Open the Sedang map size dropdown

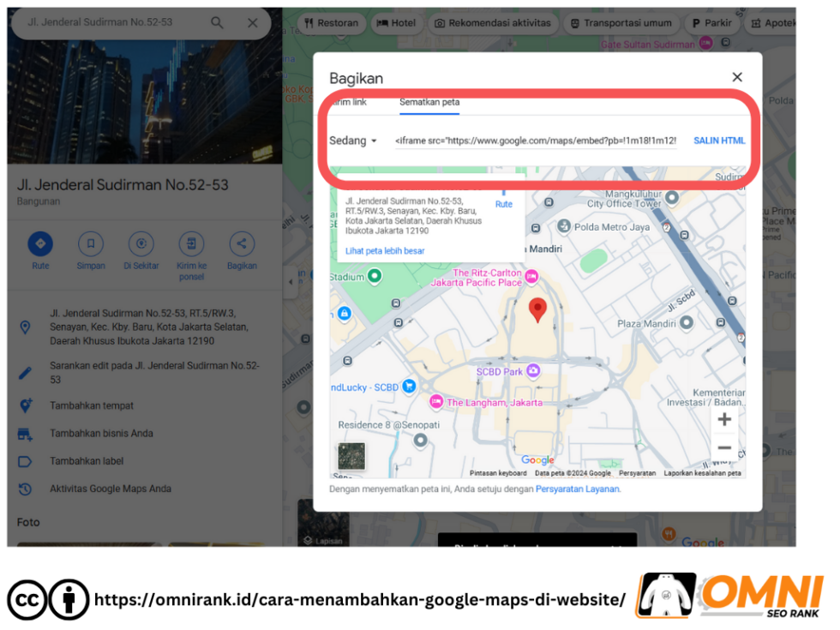click(x=353, y=141)
